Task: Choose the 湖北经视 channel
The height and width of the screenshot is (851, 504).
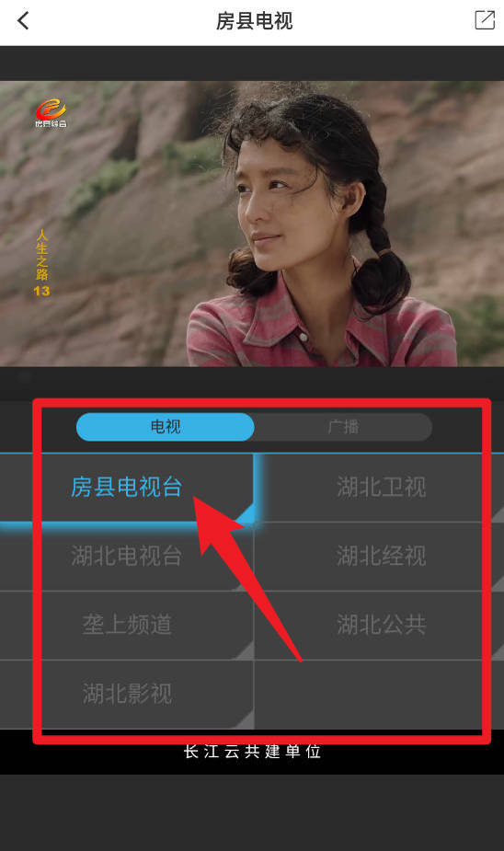Action: coord(381,557)
